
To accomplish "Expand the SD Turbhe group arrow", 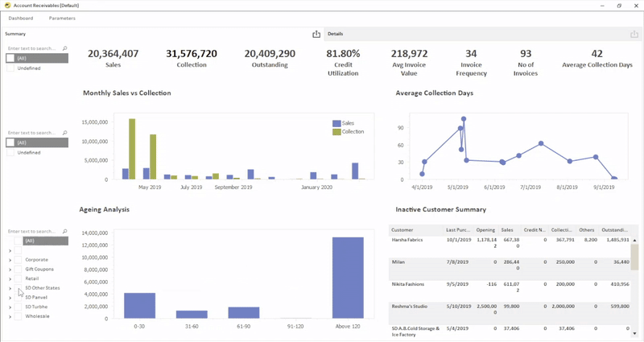I will (x=10, y=307).
